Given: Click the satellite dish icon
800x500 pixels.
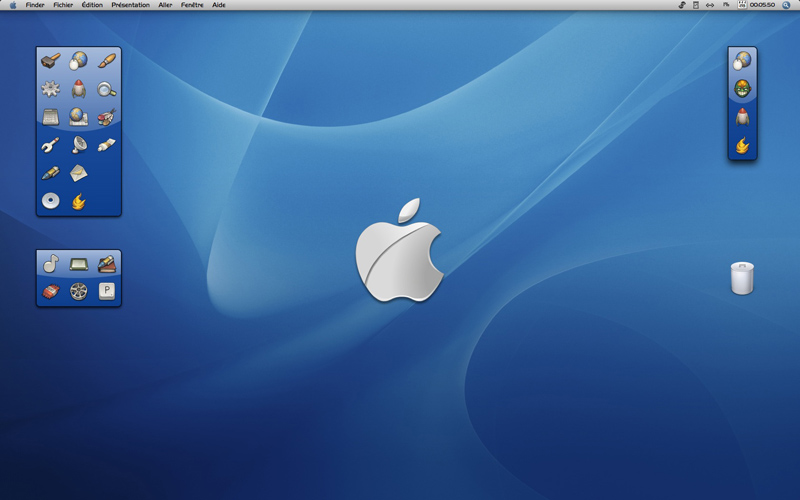Looking at the screenshot, I should 78,145.
